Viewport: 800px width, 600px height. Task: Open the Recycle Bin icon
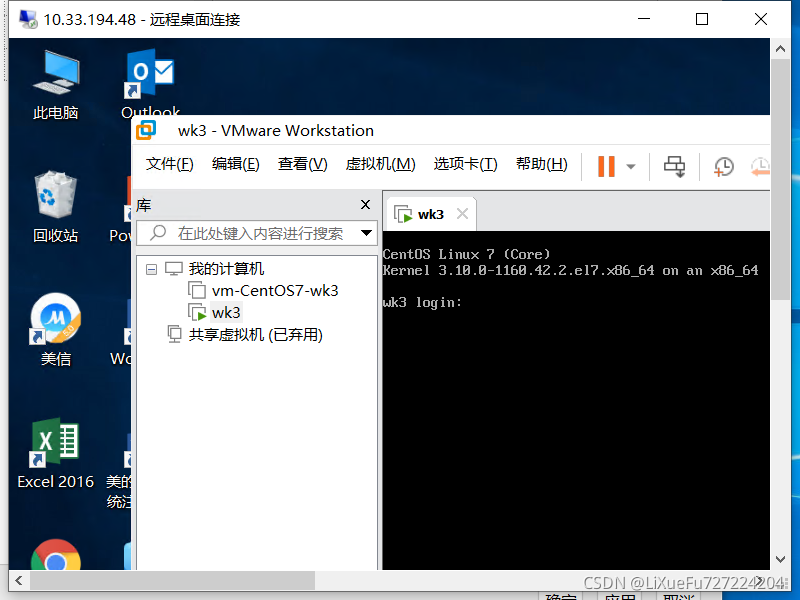[56, 207]
